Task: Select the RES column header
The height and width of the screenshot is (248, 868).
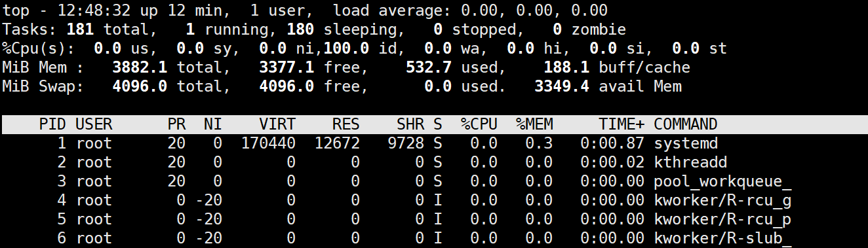Action: click(x=346, y=124)
